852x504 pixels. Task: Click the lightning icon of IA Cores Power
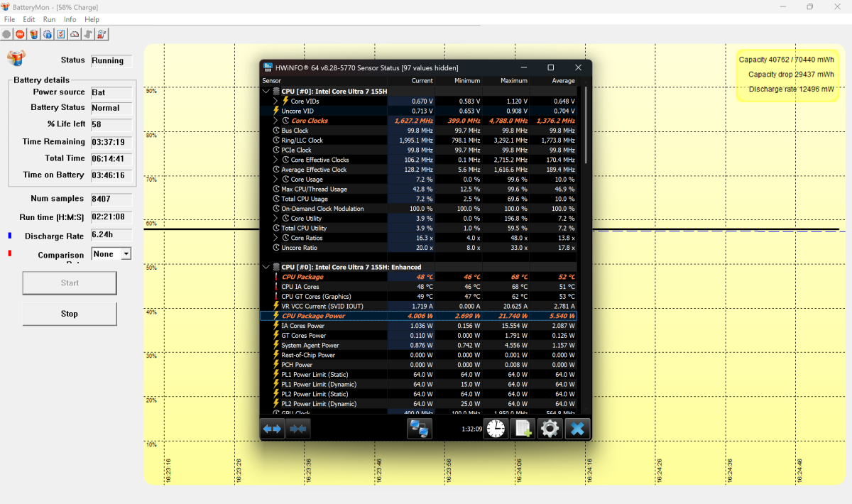pos(277,326)
